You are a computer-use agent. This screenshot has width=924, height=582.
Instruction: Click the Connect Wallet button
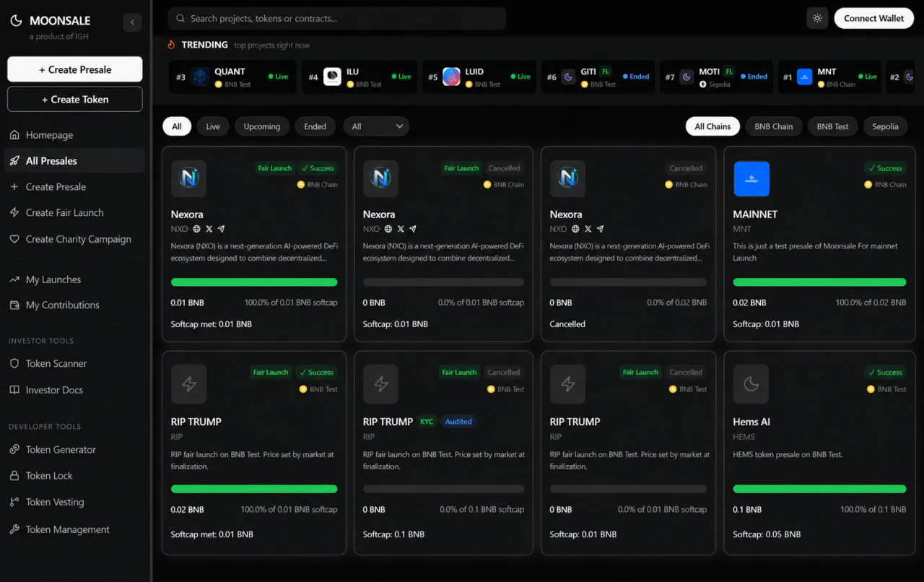[873, 18]
